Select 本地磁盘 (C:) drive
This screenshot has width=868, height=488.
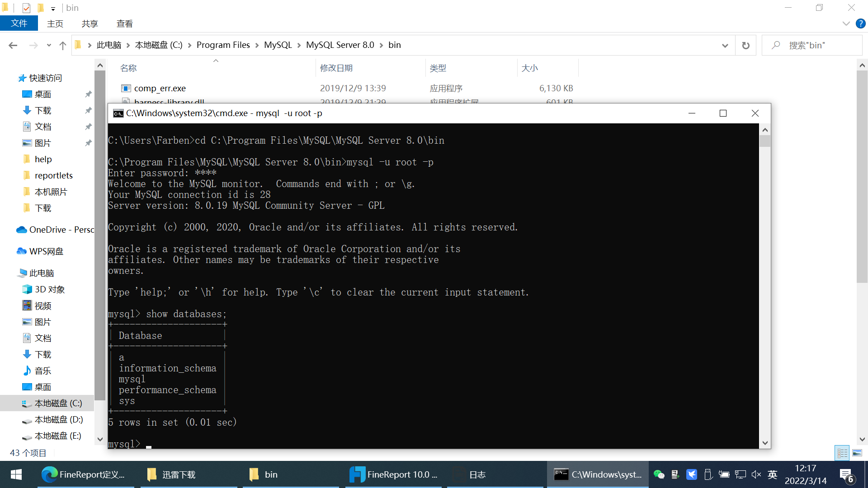point(58,403)
